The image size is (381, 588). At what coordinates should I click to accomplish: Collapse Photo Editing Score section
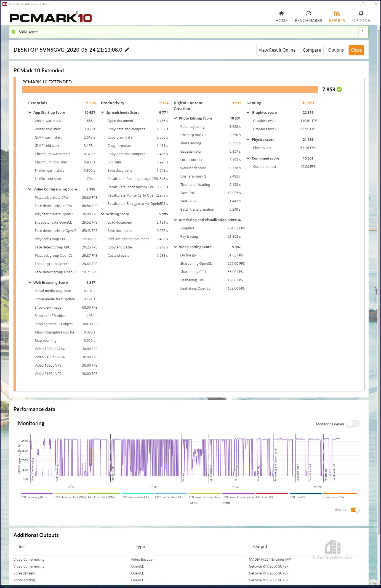pyautogui.click(x=175, y=118)
